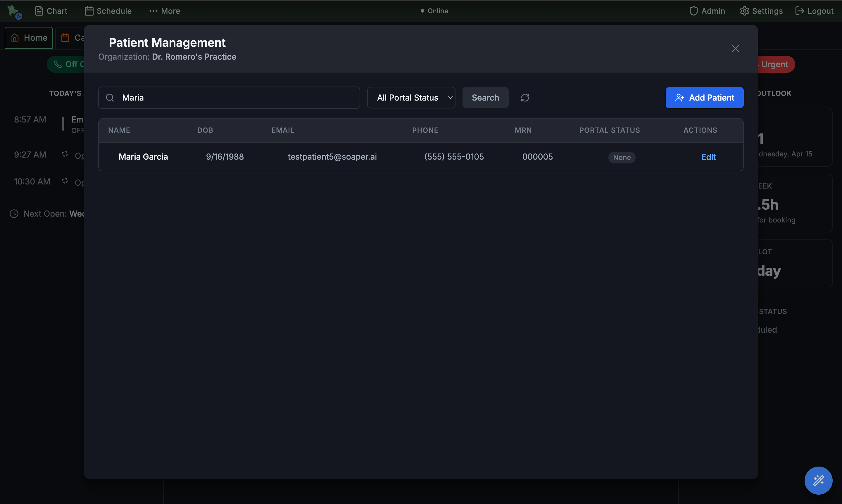Click the patient search input field
The height and width of the screenshot is (504, 842).
click(229, 98)
